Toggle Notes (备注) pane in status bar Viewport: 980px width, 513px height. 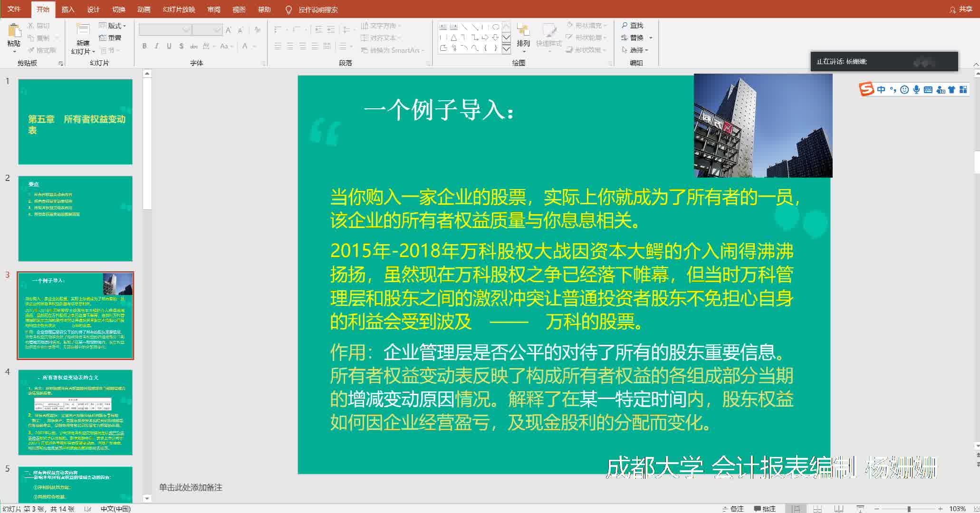click(733, 509)
